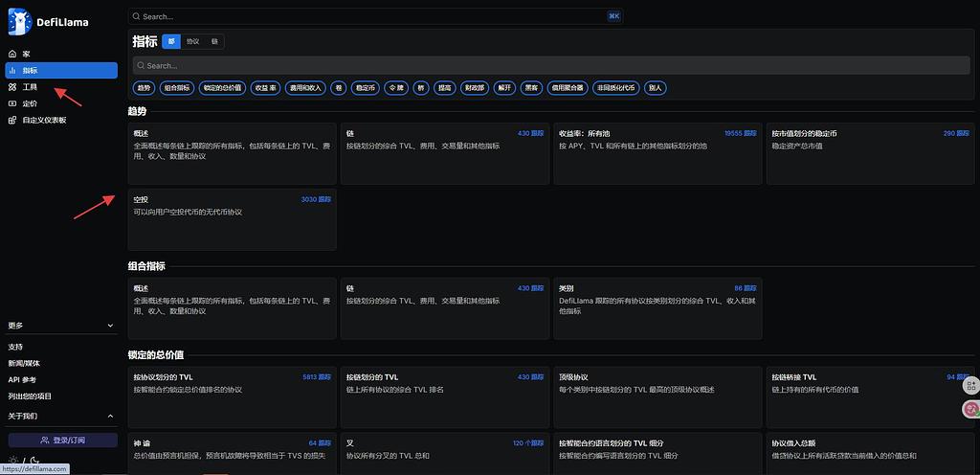Open the API 参考 link
This screenshot has height=475, width=980.
point(21,379)
